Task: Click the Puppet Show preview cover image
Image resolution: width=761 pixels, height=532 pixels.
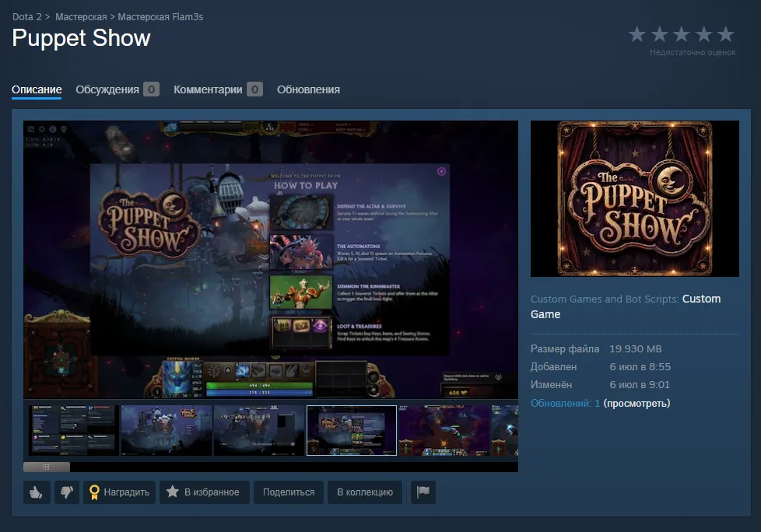Action: (x=635, y=199)
